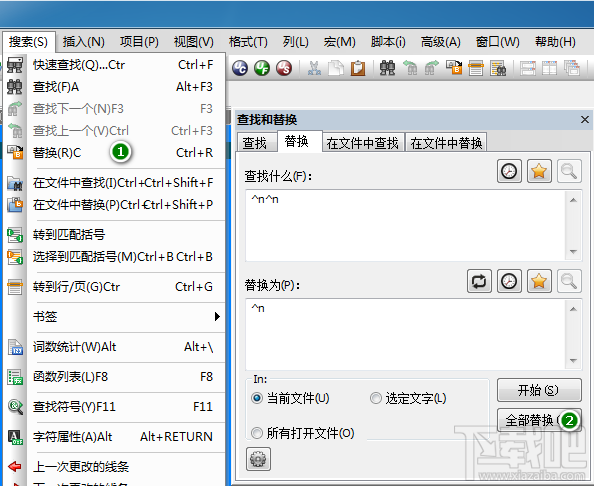Open find favorites star icon
The height and width of the screenshot is (486, 594).
pos(539,171)
